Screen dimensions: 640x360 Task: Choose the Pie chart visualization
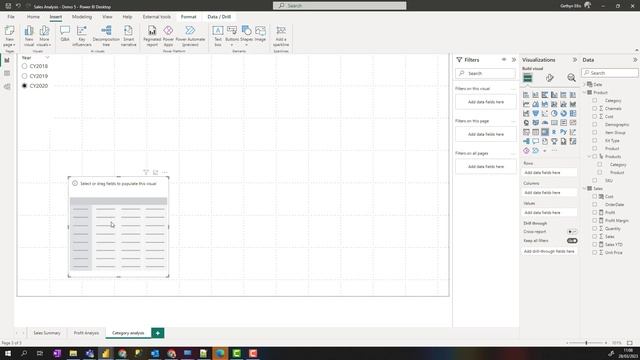click(554, 113)
